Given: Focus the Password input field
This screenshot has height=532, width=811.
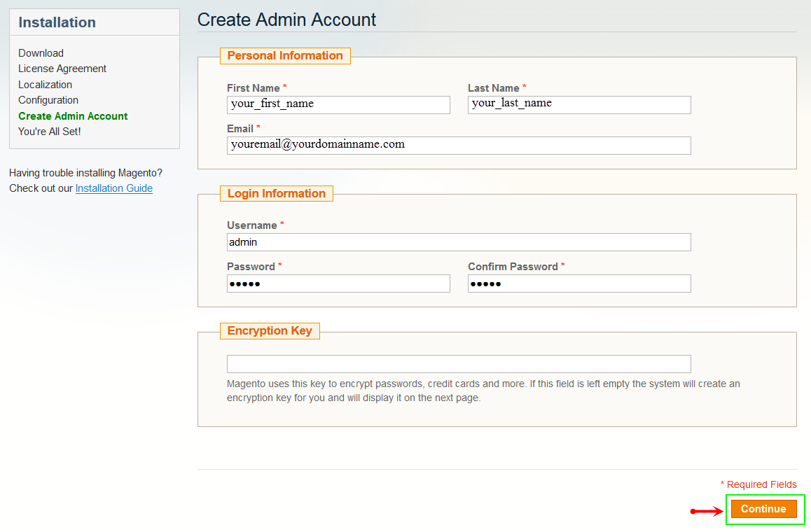Looking at the screenshot, I should [x=338, y=283].
